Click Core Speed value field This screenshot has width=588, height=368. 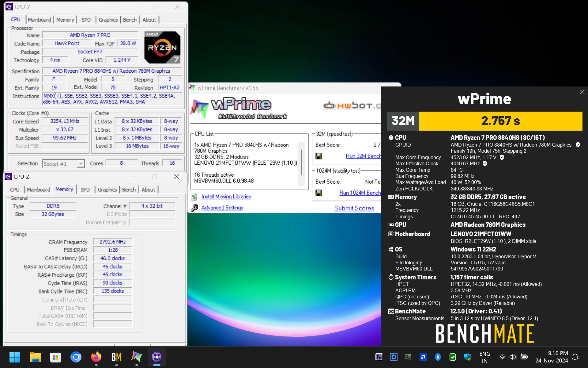pyautogui.click(x=65, y=121)
